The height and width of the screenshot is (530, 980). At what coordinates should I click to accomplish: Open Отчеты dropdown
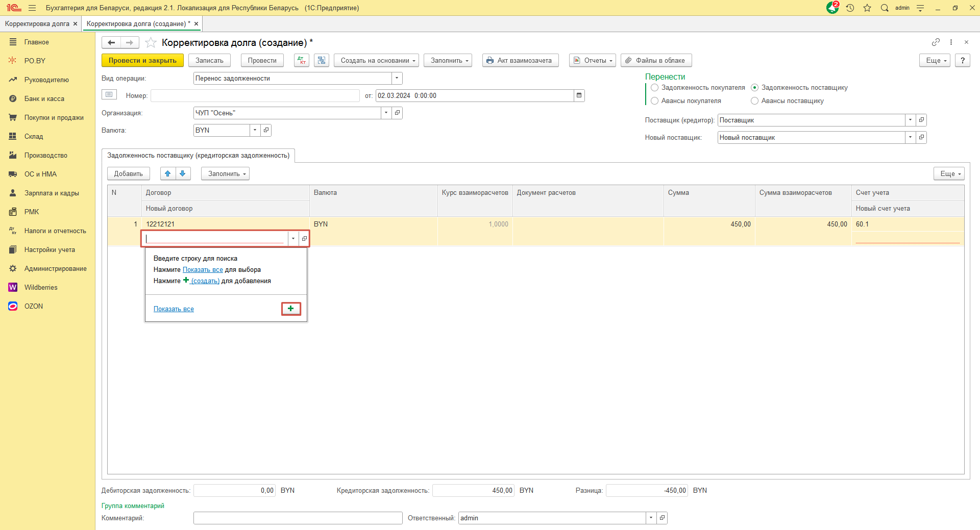coord(593,60)
